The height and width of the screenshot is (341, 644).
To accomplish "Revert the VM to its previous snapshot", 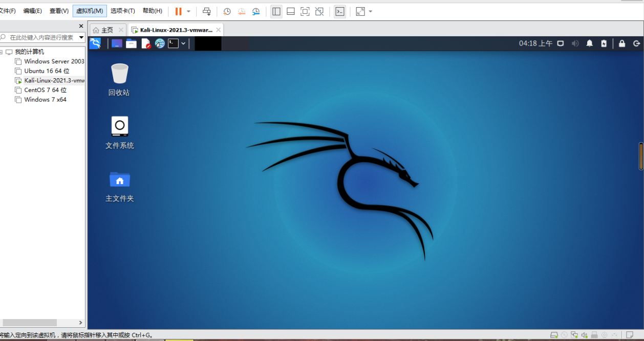I will (241, 11).
